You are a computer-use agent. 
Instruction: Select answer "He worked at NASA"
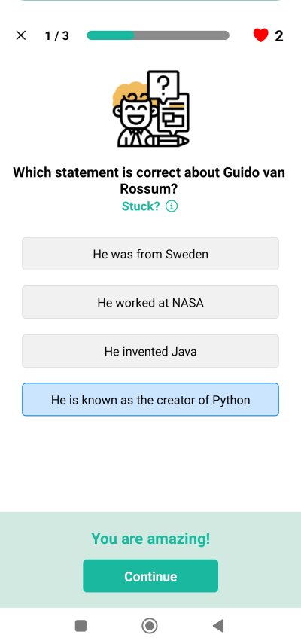pyautogui.click(x=150, y=302)
